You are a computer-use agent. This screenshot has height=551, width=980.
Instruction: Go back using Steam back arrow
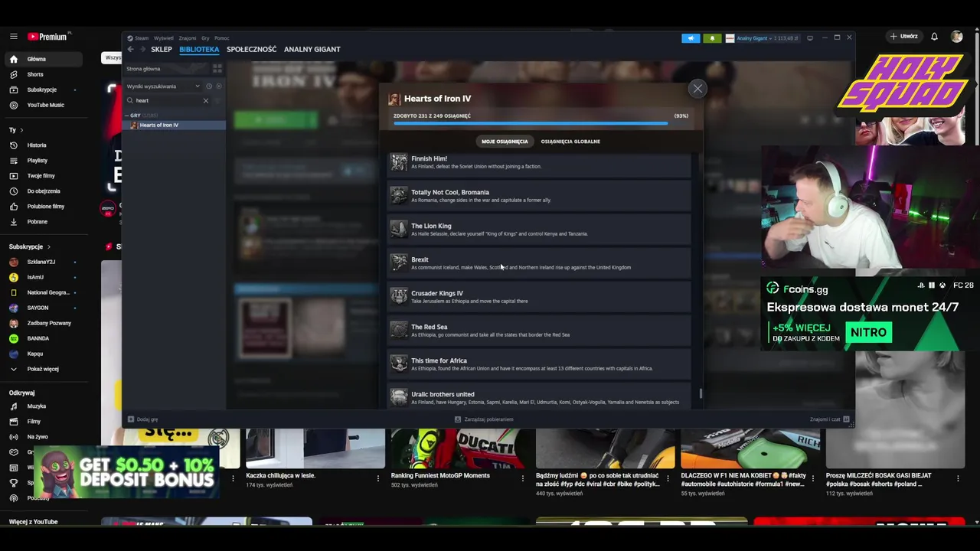[130, 49]
